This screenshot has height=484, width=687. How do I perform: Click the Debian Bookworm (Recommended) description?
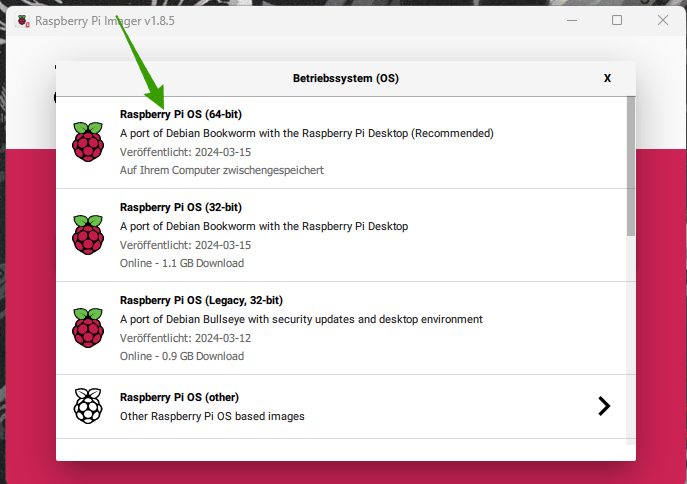(x=307, y=133)
